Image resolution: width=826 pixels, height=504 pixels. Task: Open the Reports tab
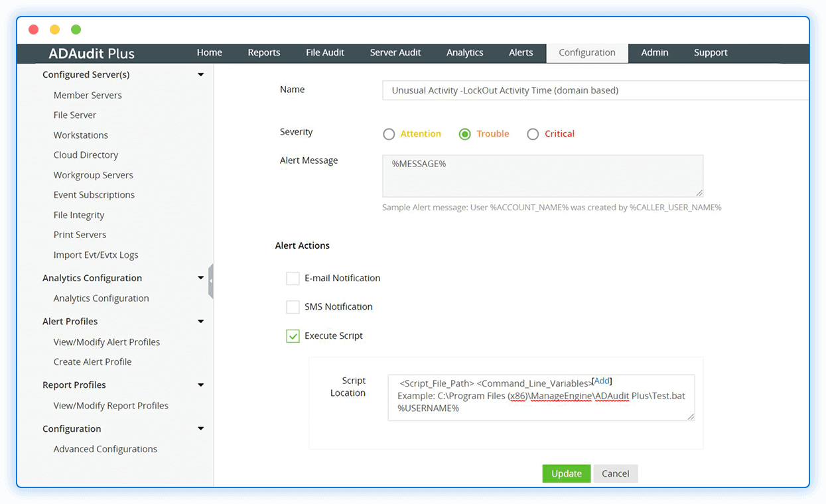click(x=264, y=52)
